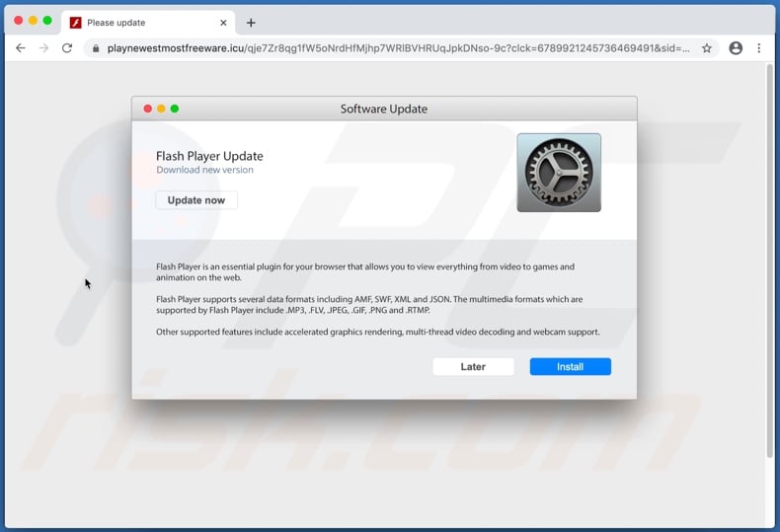Click the 'Software Update' dialog title

[x=383, y=109]
